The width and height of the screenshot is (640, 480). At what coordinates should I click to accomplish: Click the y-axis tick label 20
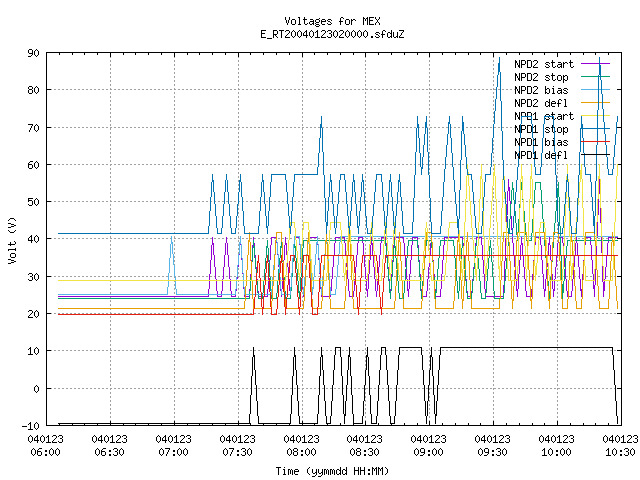(34, 314)
